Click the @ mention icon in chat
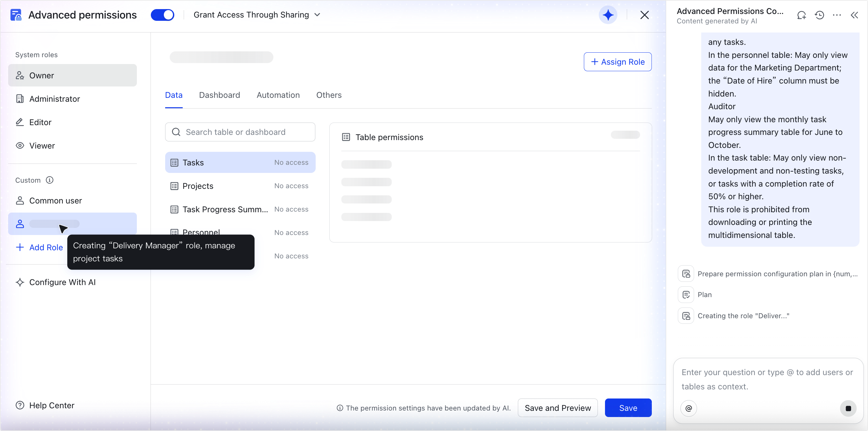 tap(689, 409)
